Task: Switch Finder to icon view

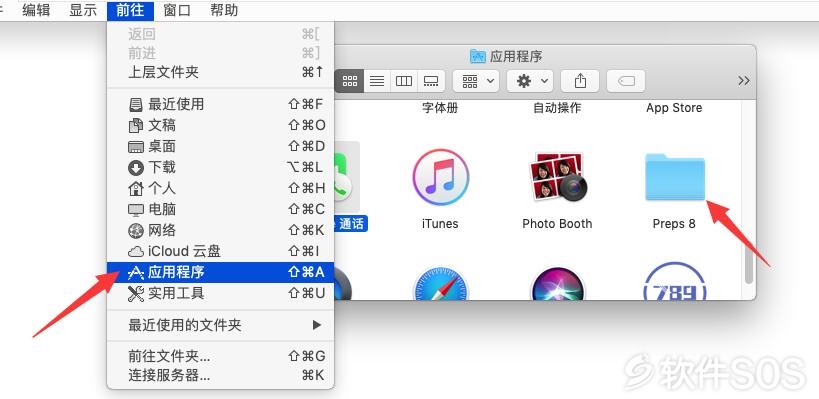Action: pos(349,81)
